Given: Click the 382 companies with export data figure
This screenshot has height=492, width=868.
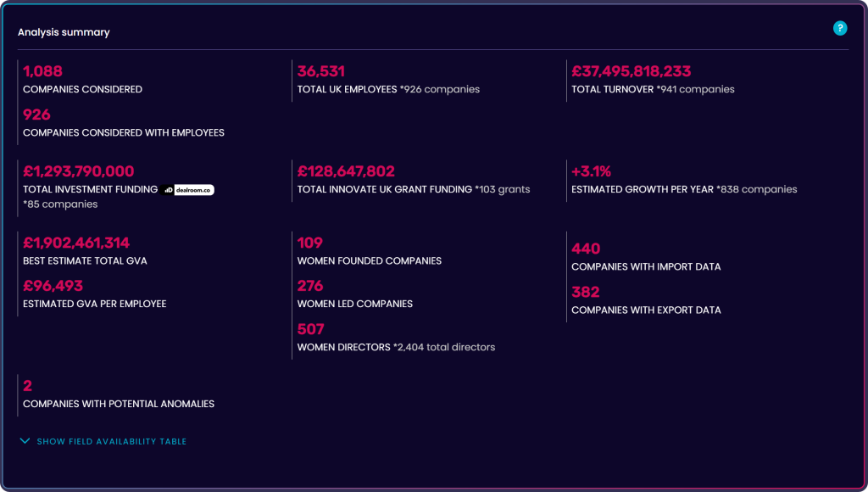Looking at the screenshot, I should point(585,292).
